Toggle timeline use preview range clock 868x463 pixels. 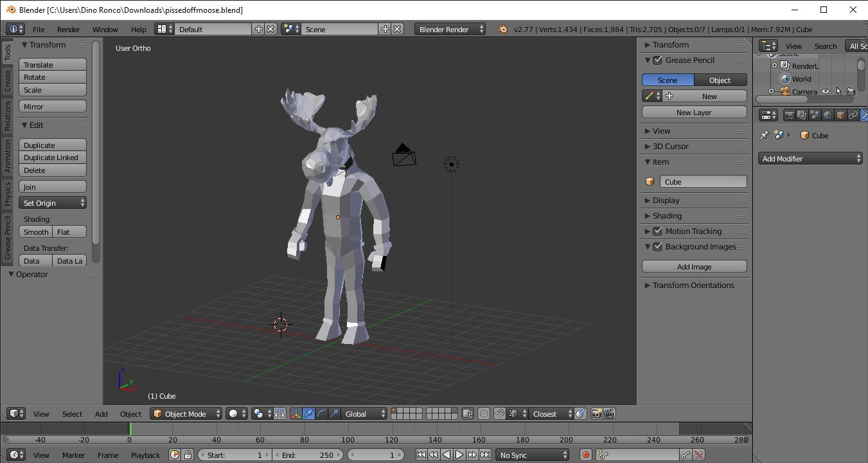click(x=175, y=455)
